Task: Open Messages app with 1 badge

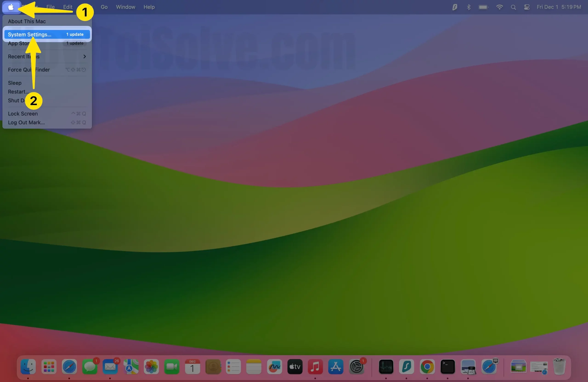Action: click(x=90, y=367)
